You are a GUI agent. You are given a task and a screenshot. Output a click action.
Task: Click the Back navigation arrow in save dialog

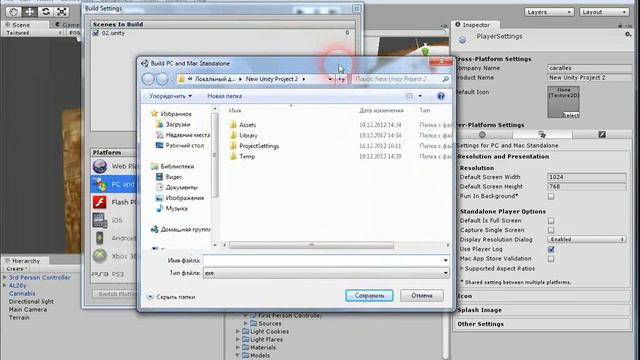click(148, 79)
